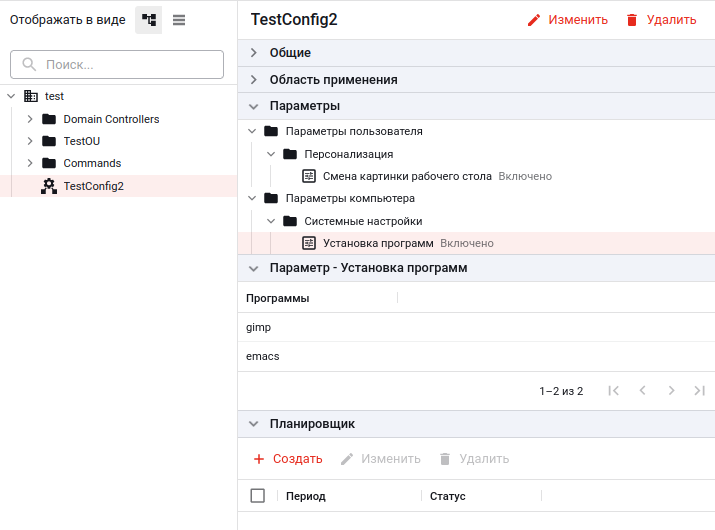Expand 'Область применения' section
Screen dimensions: 715x530
tap(254, 80)
